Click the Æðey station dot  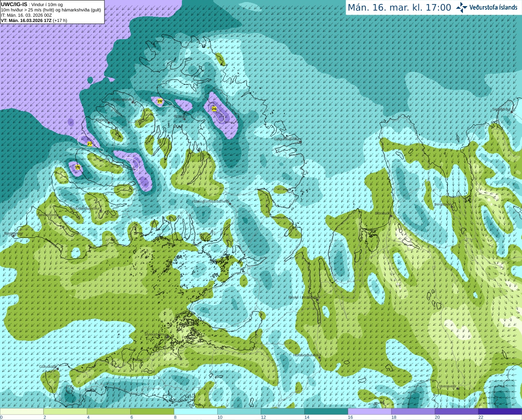(x=185, y=119)
